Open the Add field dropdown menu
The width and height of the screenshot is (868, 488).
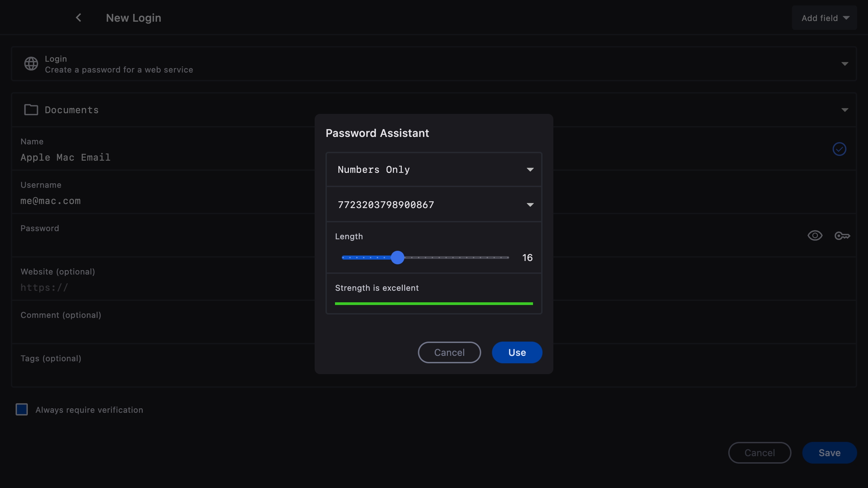824,18
